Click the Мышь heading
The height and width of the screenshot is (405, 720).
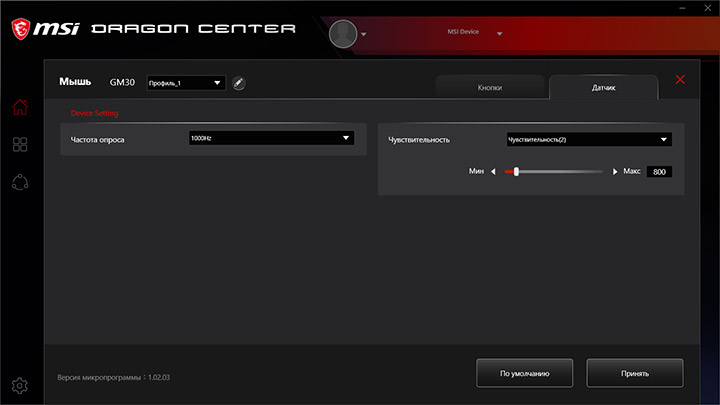[75, 82]
